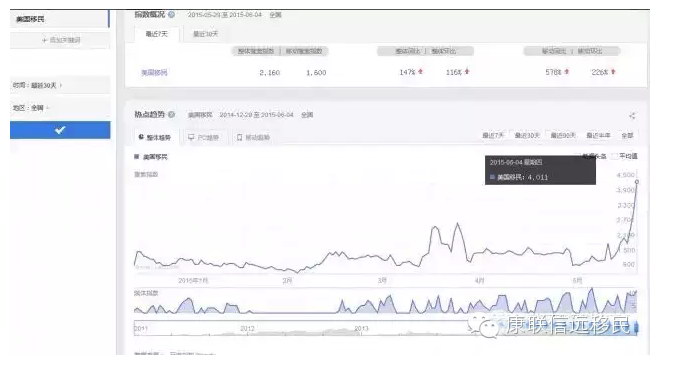677x367 pixels.
Task: Switch to the 最近7天 overview tab
Action: 156,34
